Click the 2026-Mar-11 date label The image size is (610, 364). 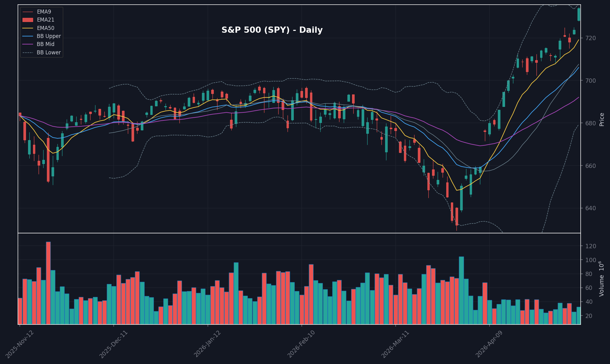(395, 344)
